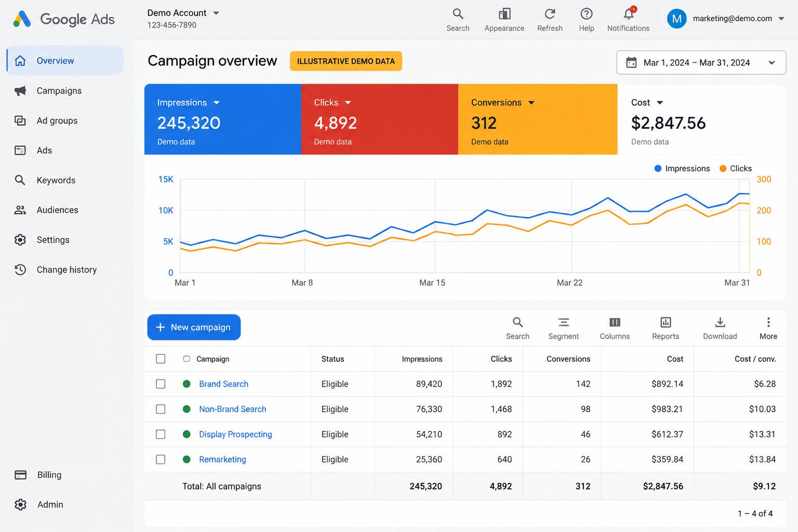Go to Campaigns in the sidebar
This screenshot has width=798, height=532.
coord(65,91)
